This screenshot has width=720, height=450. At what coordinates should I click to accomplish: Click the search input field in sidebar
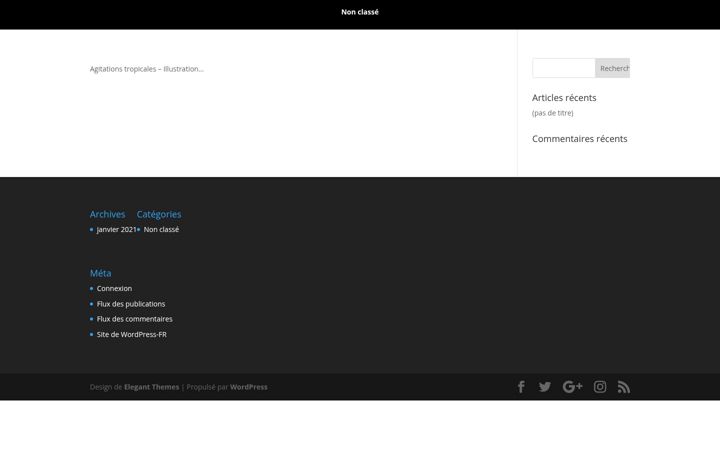[564, 68]
